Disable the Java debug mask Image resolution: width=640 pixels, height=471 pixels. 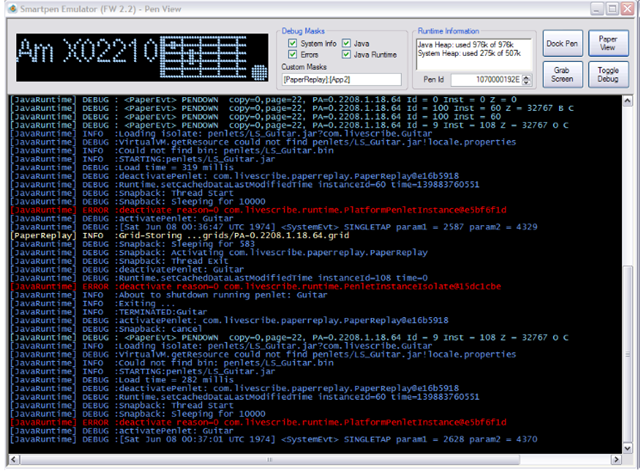(x=346, y=43)
